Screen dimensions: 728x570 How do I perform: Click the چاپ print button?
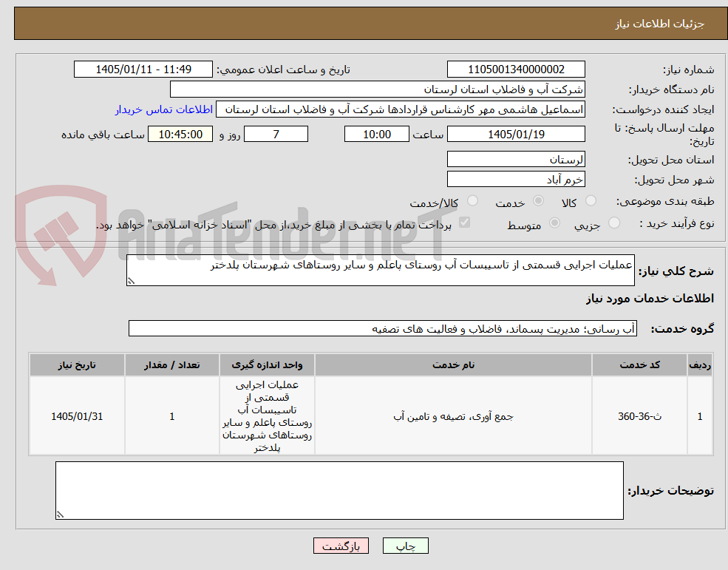405,546
